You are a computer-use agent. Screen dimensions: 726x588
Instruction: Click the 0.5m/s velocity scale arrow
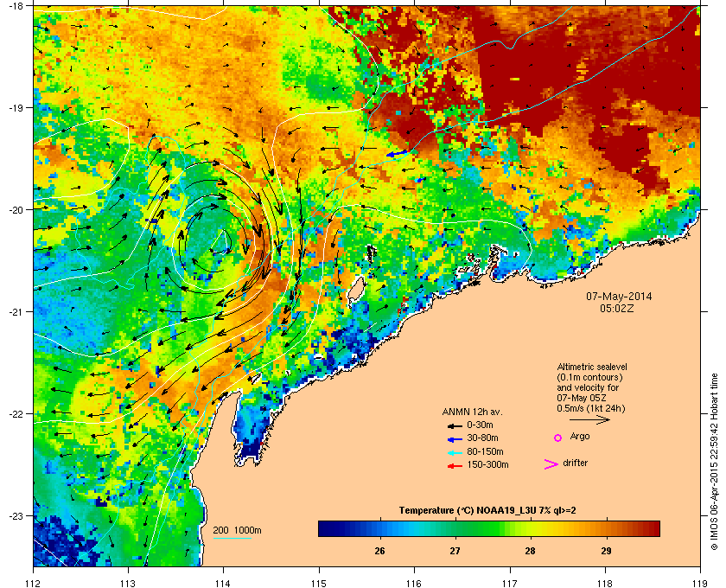[589, 419]
